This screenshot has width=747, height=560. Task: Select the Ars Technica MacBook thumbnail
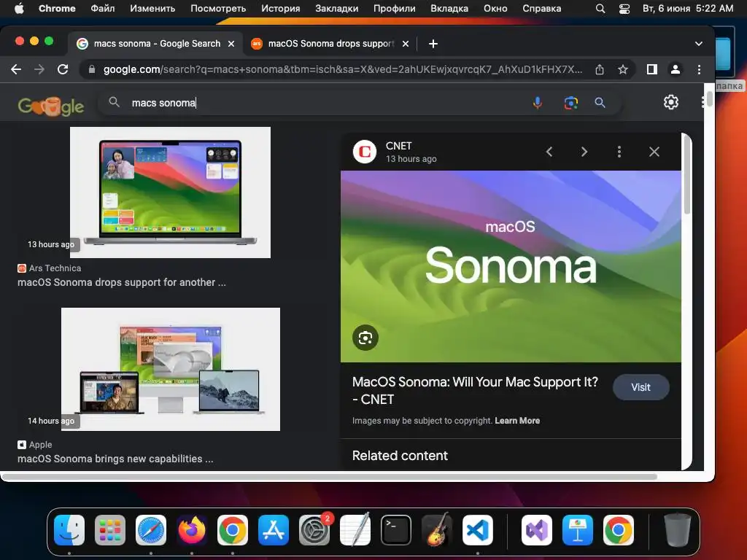pos(170,192)
